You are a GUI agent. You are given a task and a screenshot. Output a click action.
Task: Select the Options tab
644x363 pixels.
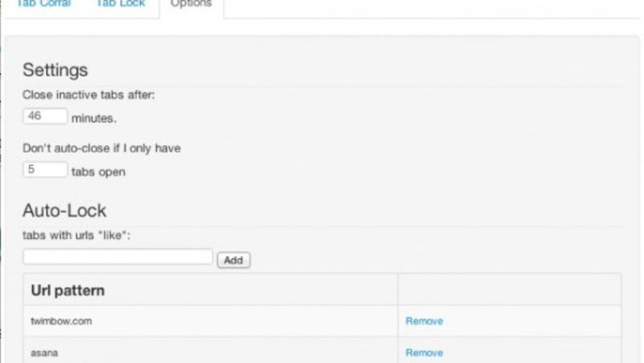click(191, 4)
